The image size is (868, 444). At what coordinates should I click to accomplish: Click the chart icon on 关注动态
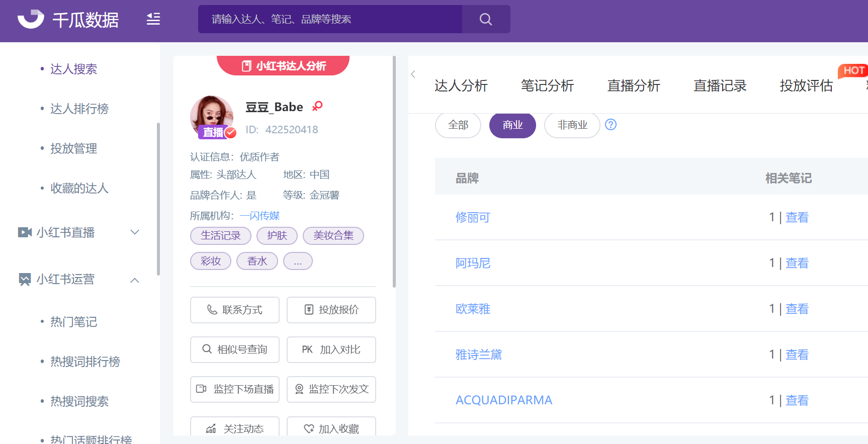211,429
